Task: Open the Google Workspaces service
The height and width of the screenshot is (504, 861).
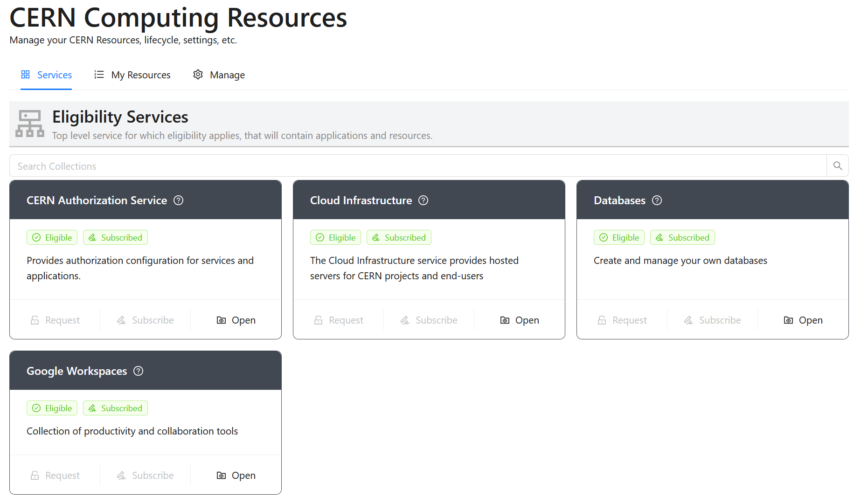Action: point(236,476)
